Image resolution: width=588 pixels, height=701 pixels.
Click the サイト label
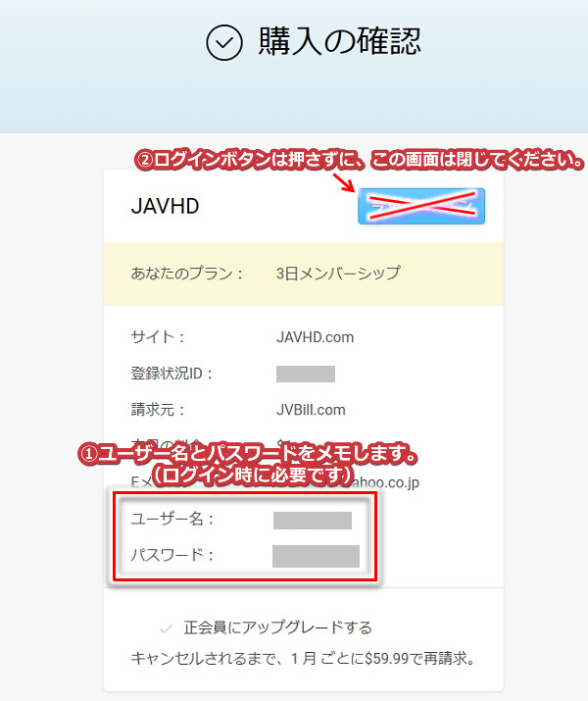tap(157, 337)
